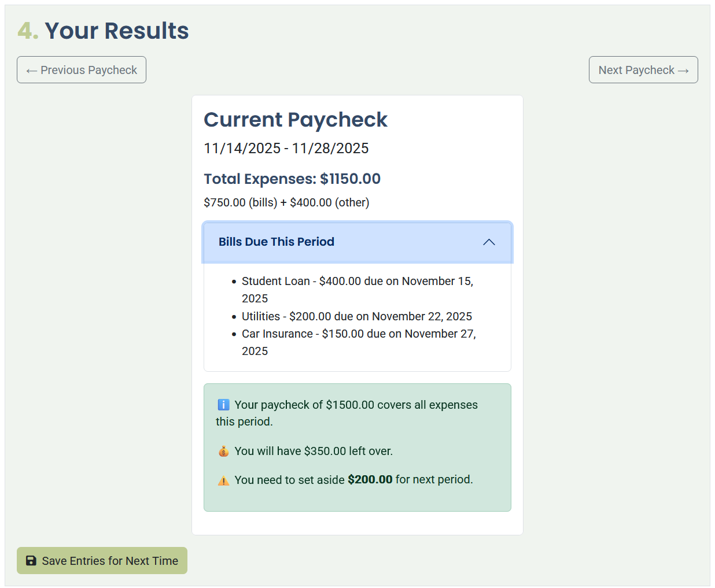Screen dimensions: 715x588
Task: Click the left arrow in Previous Paycheck
Action: [31, 69]
